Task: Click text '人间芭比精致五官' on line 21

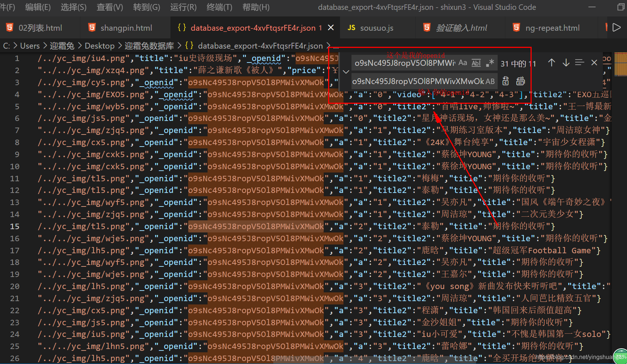Action: pos(556,299)
